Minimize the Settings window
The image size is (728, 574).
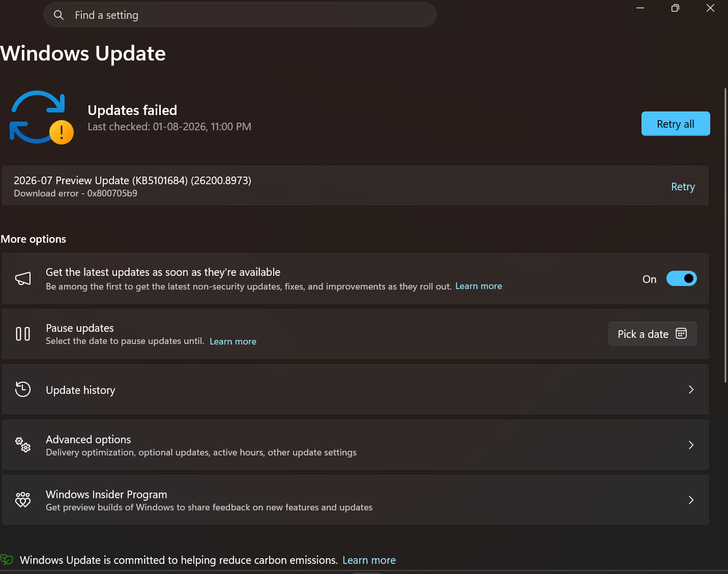pos(640,8)
